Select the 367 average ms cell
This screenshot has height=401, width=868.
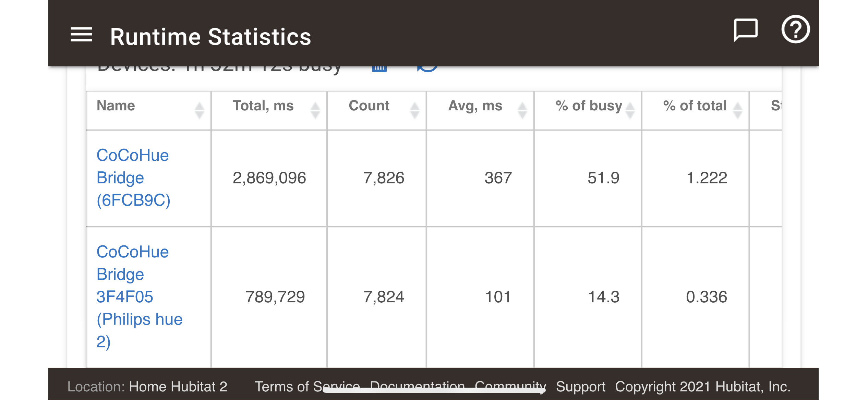tap(480, 178)
